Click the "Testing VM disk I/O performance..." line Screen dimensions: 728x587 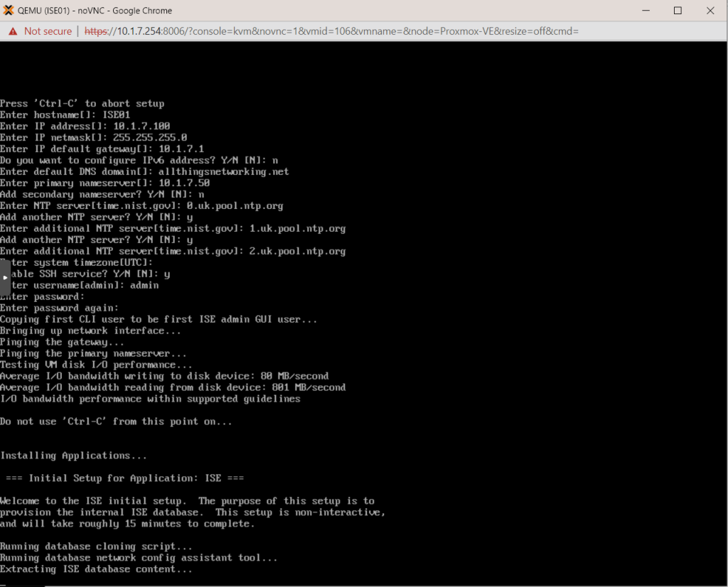coord(96,365)
